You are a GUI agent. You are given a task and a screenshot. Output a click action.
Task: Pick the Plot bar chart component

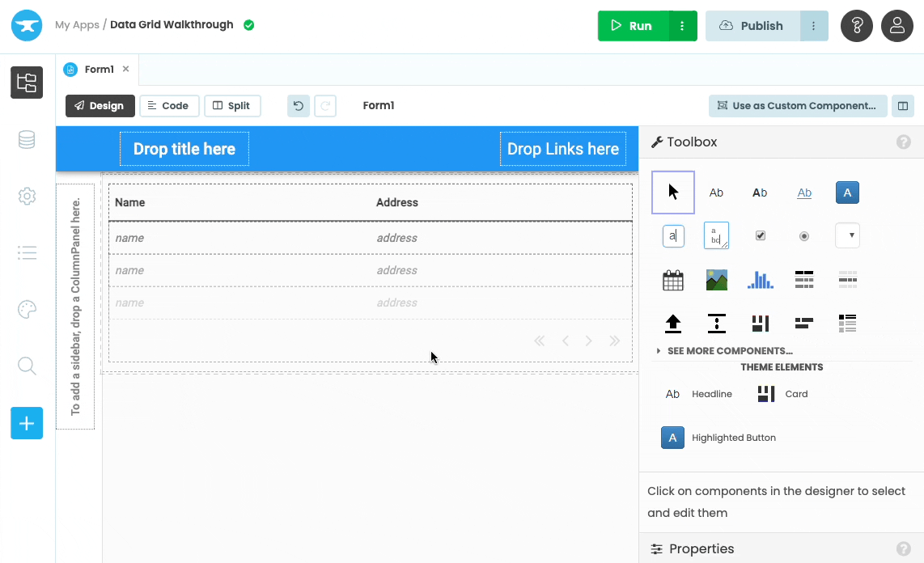[x=761, y=280]
